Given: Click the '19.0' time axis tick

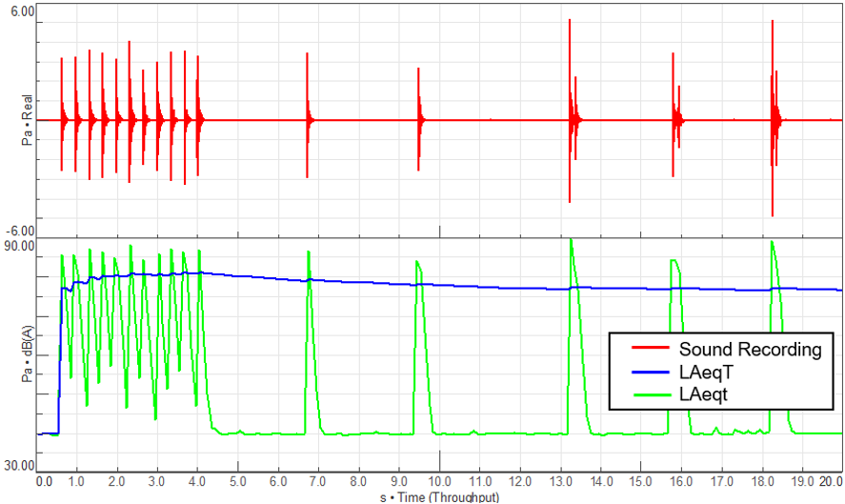Looking at the screenshot, I should coord(802,481).
